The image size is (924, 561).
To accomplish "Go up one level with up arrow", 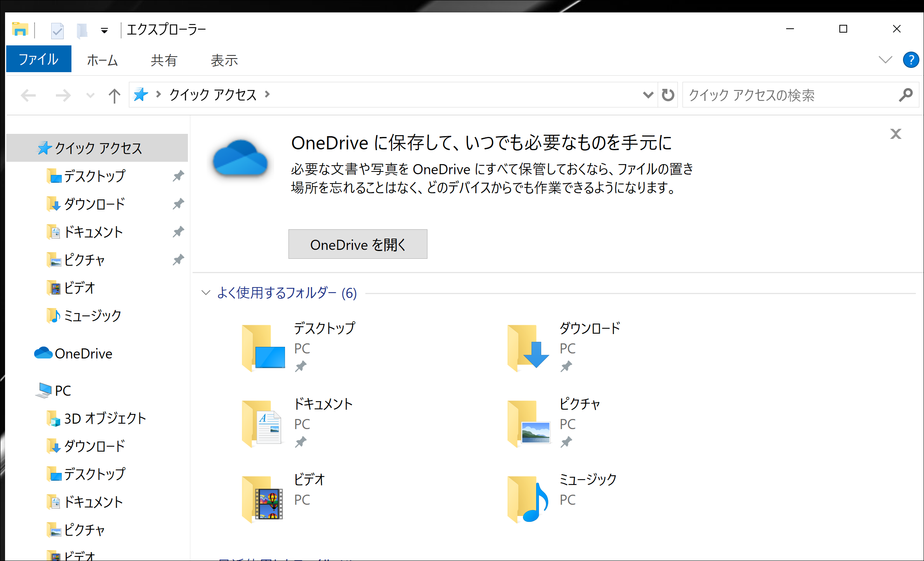I will 114,95.
